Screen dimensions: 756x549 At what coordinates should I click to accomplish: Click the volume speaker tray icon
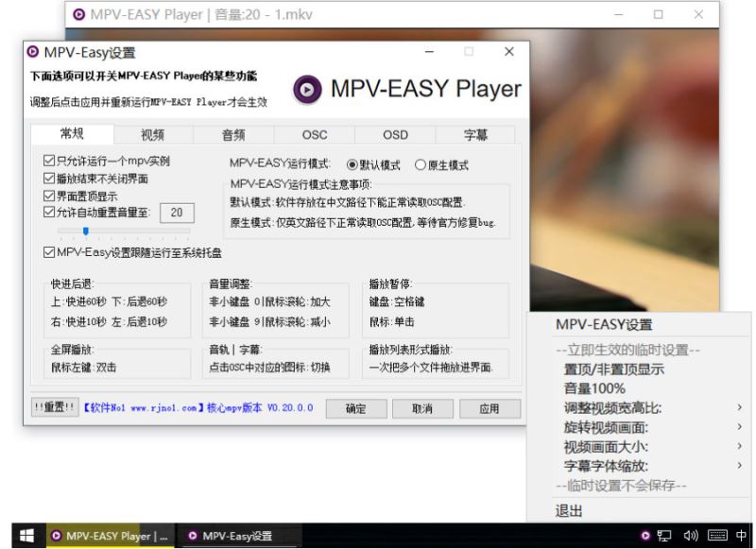691,536
